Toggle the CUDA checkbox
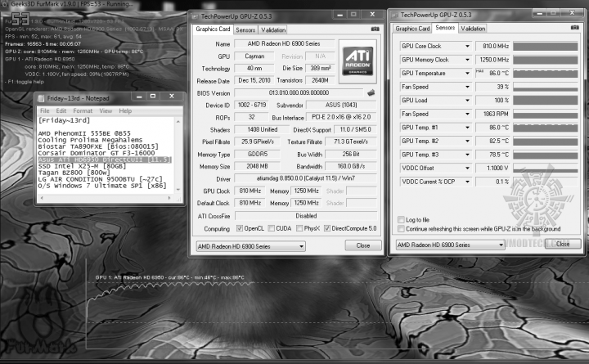 [x=272, y=228]
